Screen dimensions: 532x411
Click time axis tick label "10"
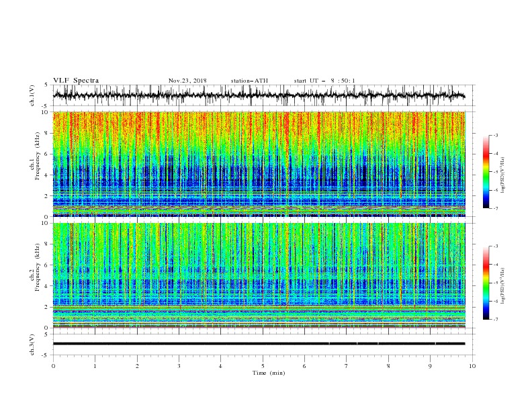point(472,366)
